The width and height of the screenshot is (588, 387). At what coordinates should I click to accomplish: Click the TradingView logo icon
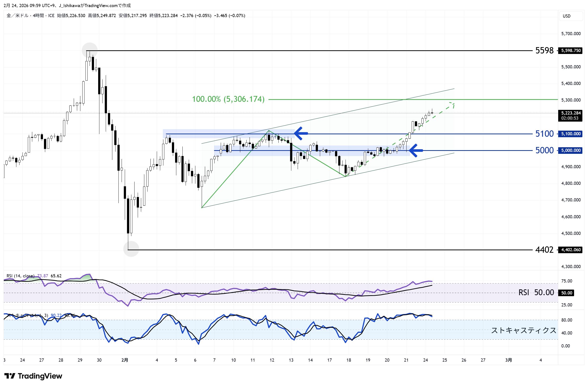tap(10, 376)
